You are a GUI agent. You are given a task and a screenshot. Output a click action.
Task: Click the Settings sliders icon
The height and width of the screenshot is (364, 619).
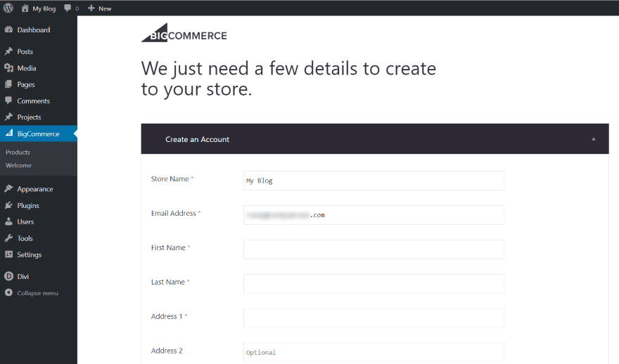coord(8,254)
